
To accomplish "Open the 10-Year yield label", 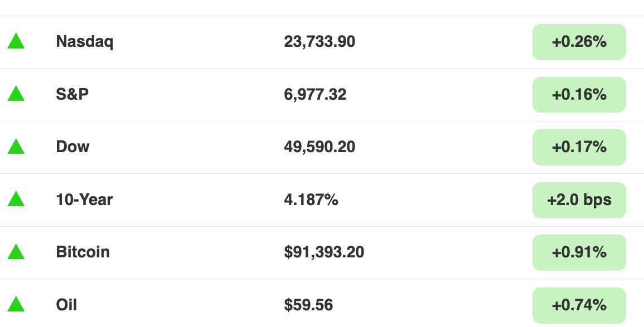I will tap(84, 199).
